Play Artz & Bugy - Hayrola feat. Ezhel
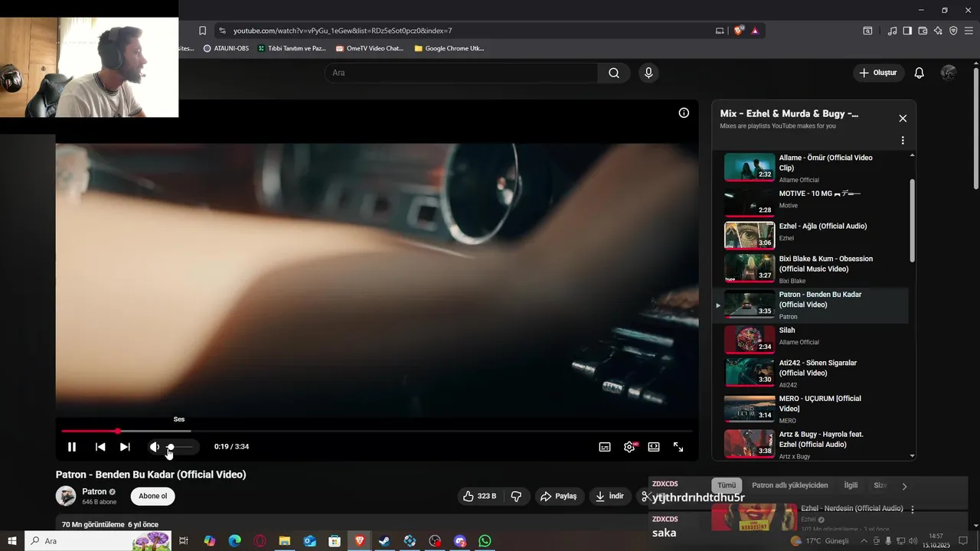Viewport: 980px width, 551px height. tap(812, 444)
